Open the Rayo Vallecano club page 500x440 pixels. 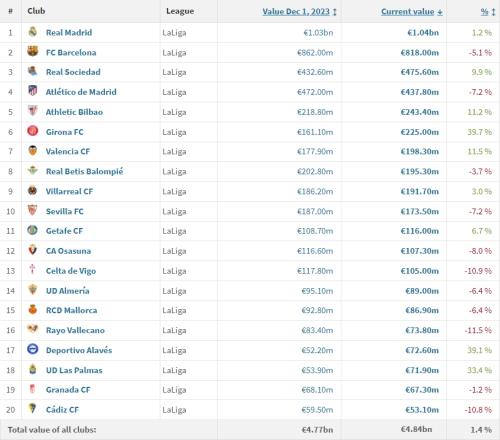75,330
